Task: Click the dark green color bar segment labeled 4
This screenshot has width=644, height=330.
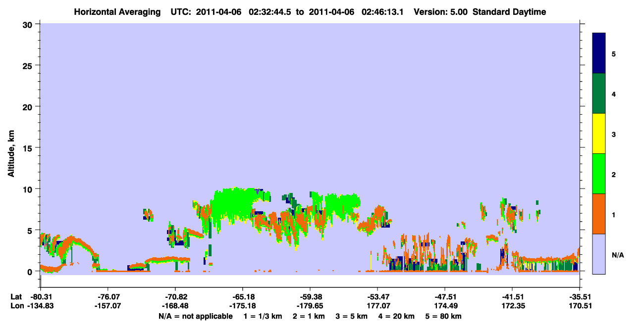Action: point(599,94)
